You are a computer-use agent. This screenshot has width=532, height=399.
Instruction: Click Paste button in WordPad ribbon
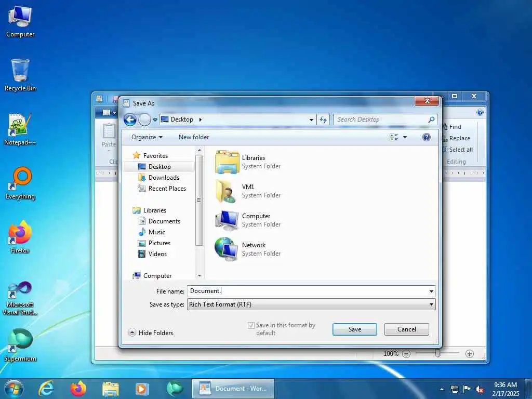(x=109, y=136)
